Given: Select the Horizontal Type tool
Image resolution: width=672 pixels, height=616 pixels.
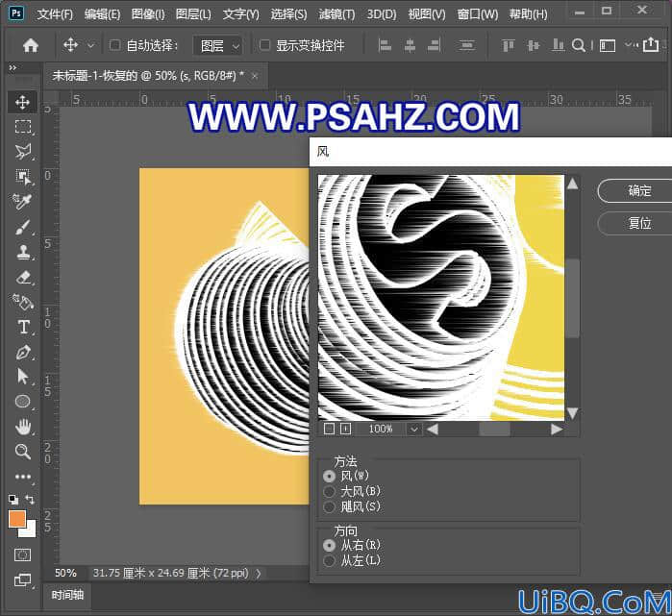Looking at the screenshot, I should click(22, 328).
